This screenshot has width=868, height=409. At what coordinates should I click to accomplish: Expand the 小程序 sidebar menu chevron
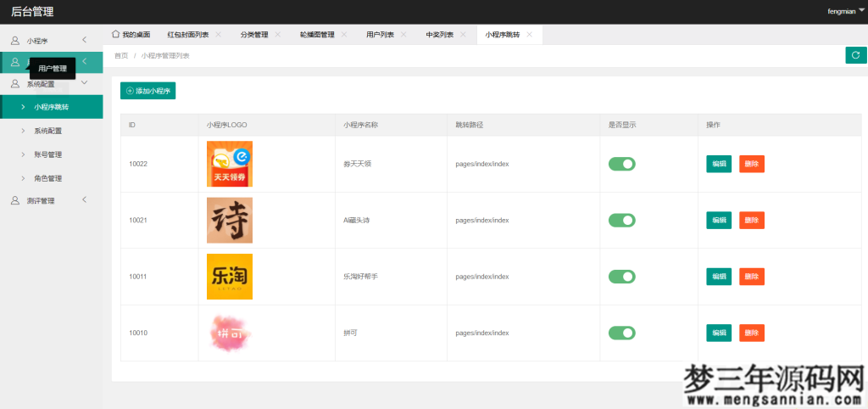point(84,40)
